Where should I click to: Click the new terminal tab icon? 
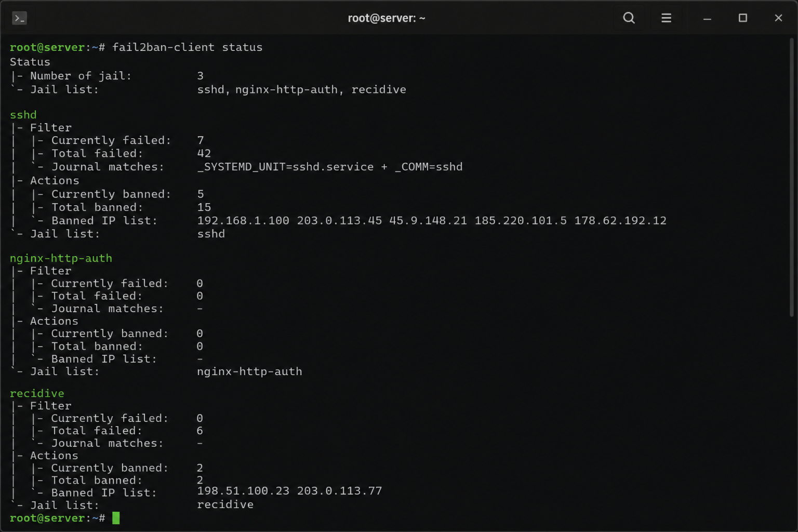[x=19, y=18]
